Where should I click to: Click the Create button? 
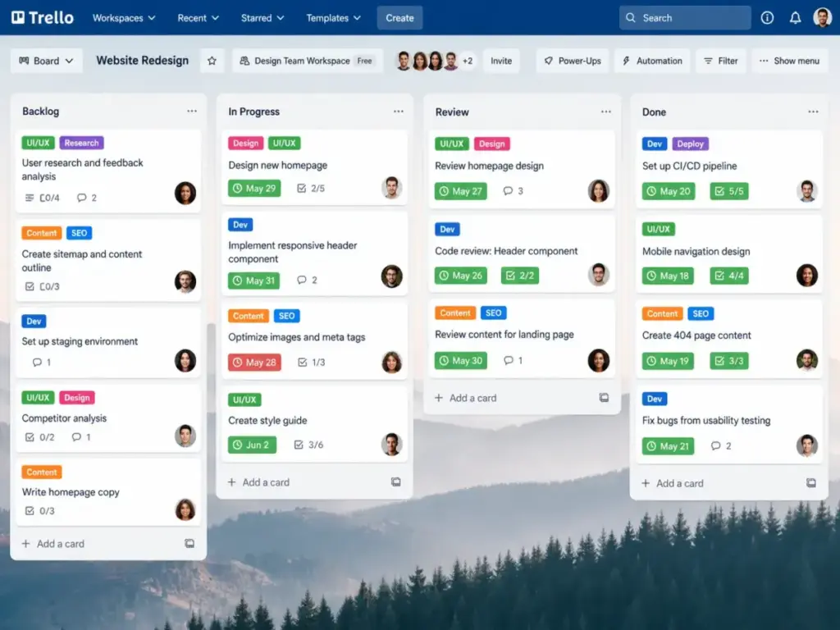(x=399, y=18)
